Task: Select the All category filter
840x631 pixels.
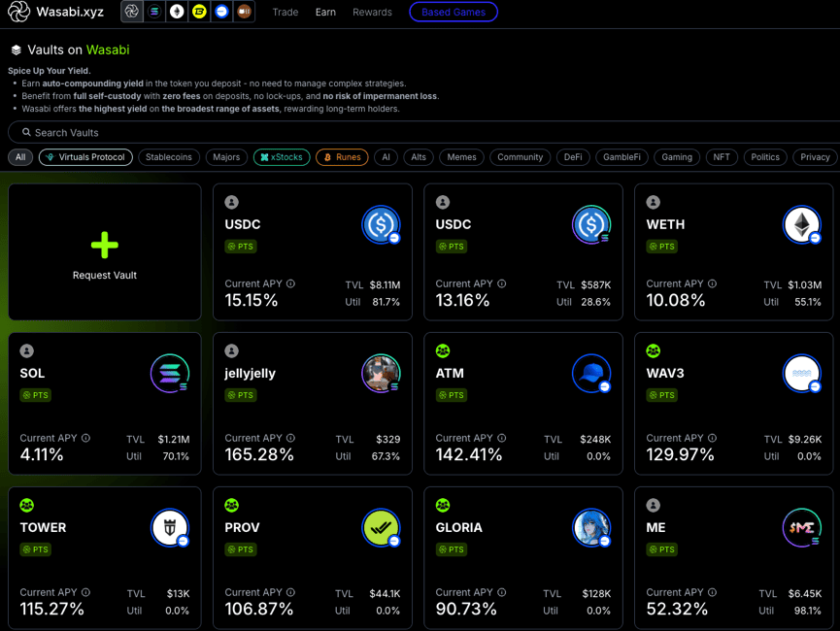Action: 20,157
